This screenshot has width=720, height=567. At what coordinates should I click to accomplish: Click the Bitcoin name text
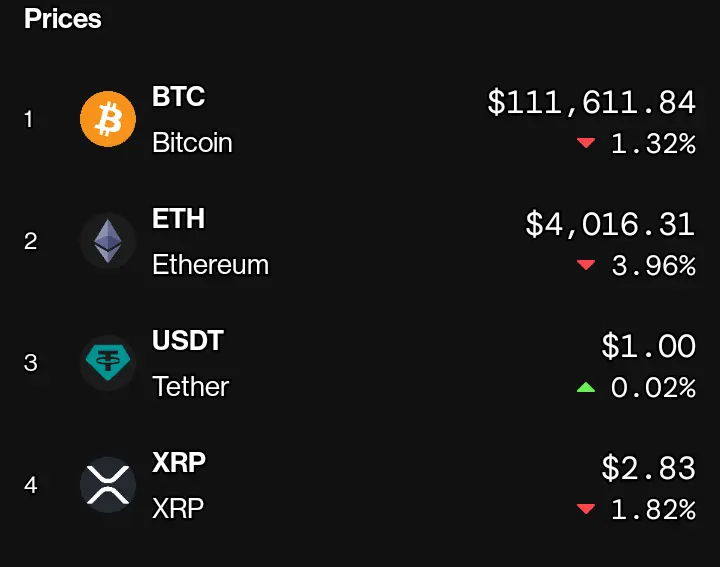pos(192,142)
